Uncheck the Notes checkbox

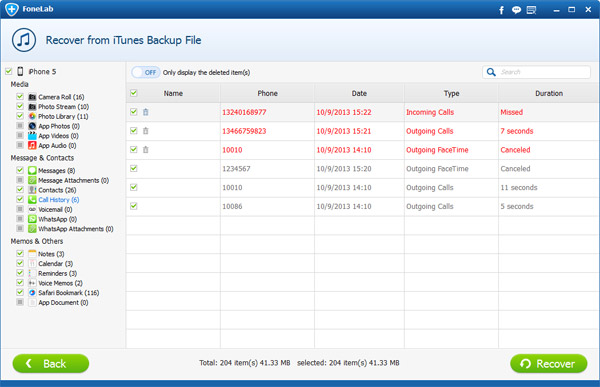coord(20,253)
